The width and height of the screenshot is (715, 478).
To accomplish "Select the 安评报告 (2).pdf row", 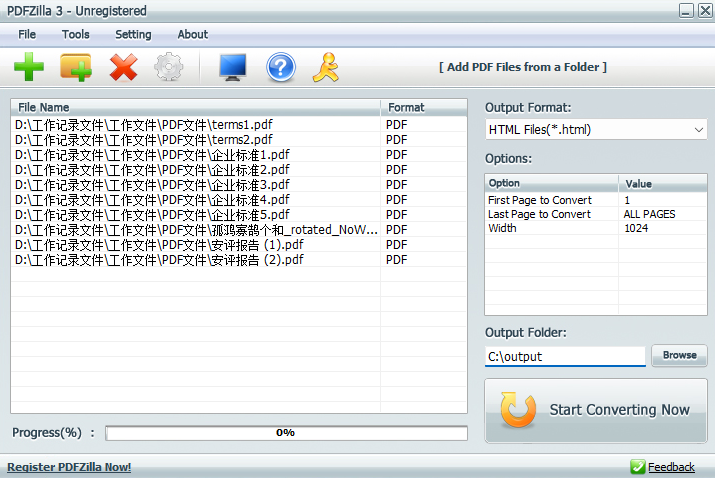I will 239,260.
